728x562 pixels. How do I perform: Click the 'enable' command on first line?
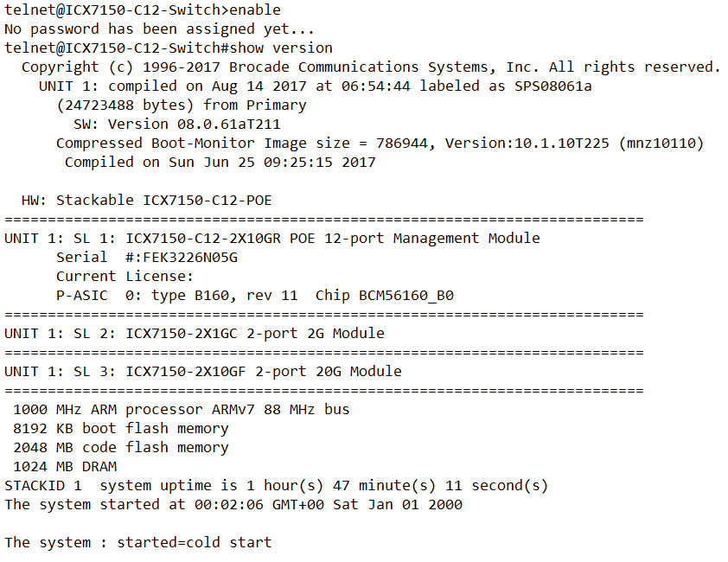pyautogui.click(x=255, y=10)
